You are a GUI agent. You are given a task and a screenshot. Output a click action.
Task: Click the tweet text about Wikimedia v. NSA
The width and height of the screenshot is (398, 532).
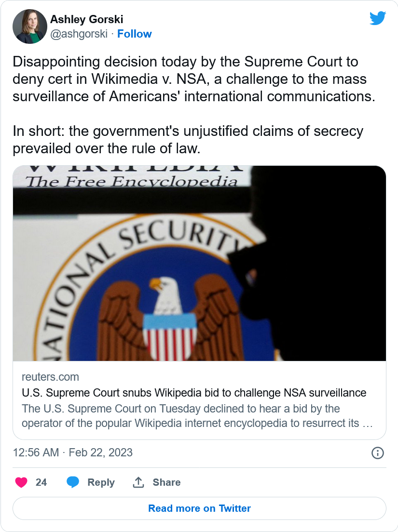pyautogui.click(x=193, y=79)
